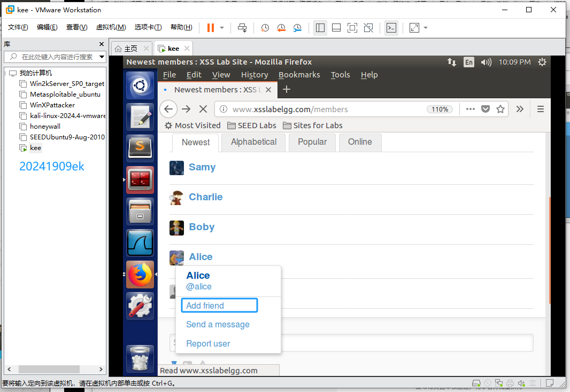Reset the 110% zoom indicator
This screenshot has width=570, height=392.
(x=440, y=109)
